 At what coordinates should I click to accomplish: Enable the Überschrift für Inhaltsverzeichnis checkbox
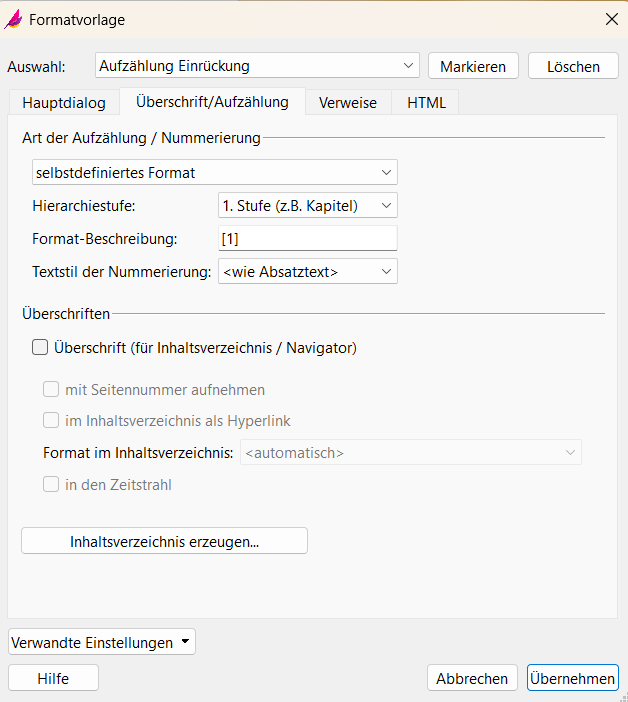tap(41, 348)
